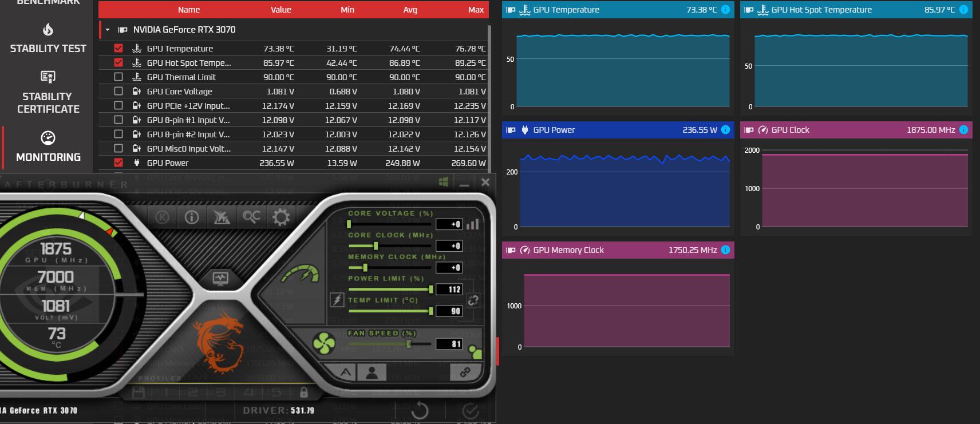Image resolution: width=980 pixels, height=424 pixels.
Task: Collapse the NVIDIA GeForce RTX 3070 group
Action: coord(108,30)
